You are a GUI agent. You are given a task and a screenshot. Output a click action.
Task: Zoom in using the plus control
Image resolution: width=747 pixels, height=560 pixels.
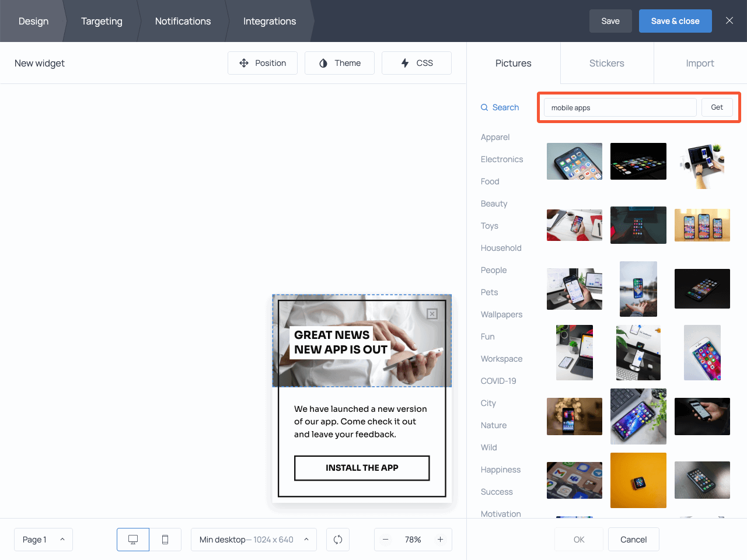coord(440,539)
